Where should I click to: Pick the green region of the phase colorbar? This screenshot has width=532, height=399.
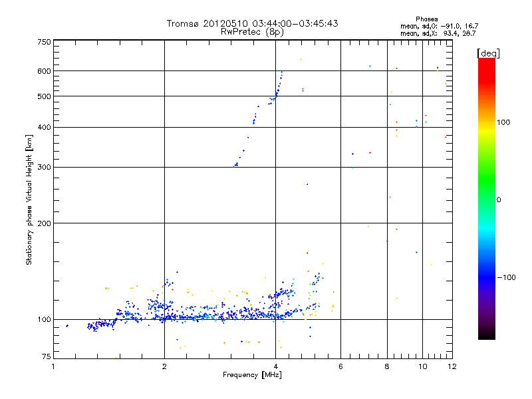487,180
